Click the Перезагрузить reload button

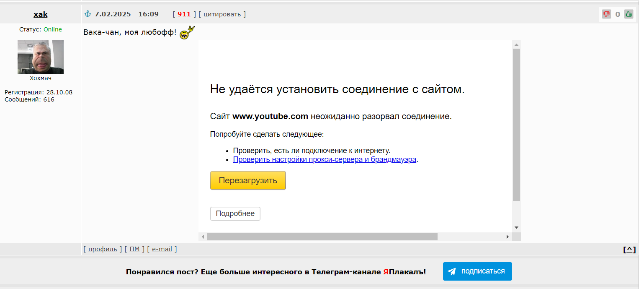pos(248,180)
